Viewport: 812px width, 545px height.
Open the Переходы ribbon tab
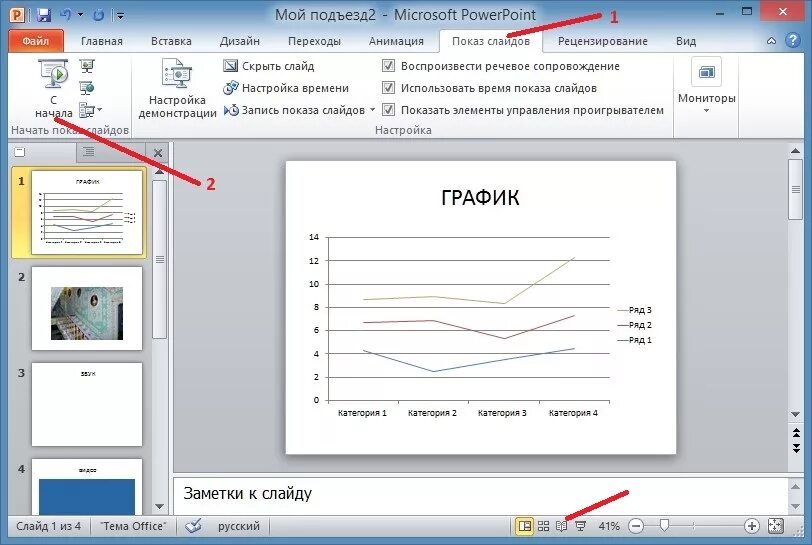(314, 41)
